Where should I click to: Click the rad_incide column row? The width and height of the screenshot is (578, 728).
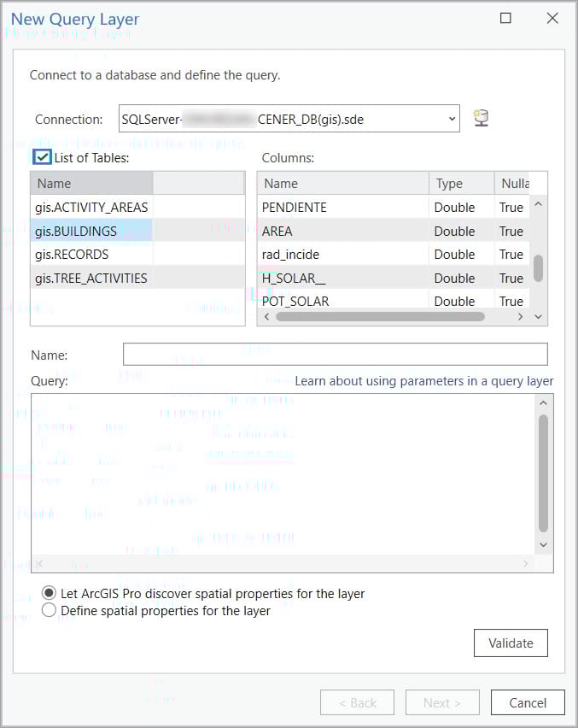click(394, 255)
